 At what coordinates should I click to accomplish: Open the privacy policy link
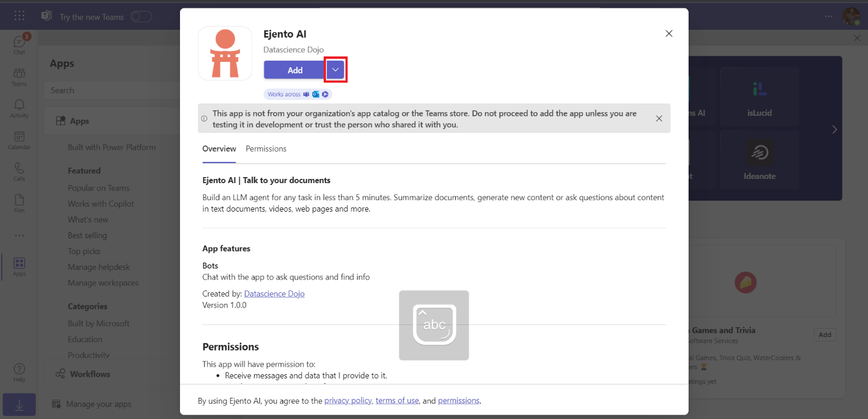(348, 401)
